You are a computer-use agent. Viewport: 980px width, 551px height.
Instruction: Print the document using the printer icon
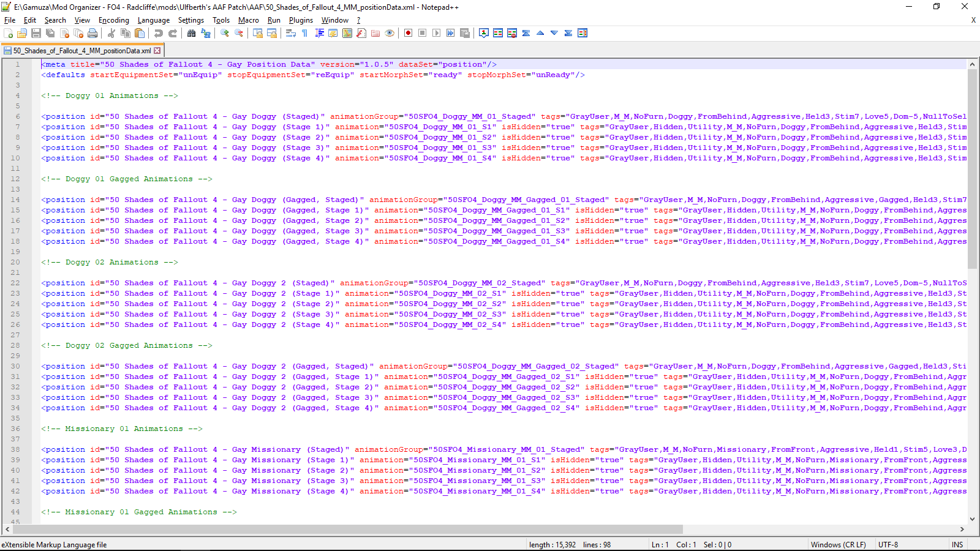point(92,33)
